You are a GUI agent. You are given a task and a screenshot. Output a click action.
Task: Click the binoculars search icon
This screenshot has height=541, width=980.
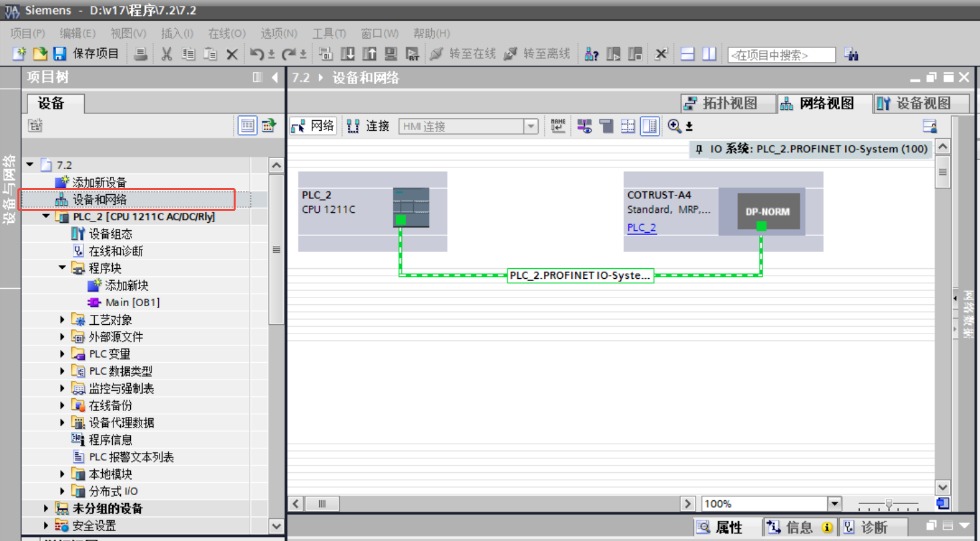pos(851,55)
